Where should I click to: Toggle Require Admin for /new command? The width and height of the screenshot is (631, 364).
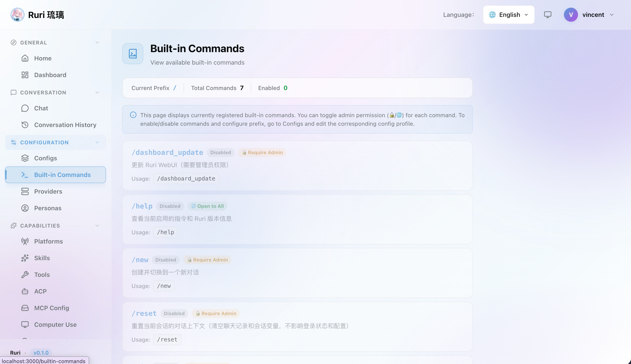click(x=207, y=260)
